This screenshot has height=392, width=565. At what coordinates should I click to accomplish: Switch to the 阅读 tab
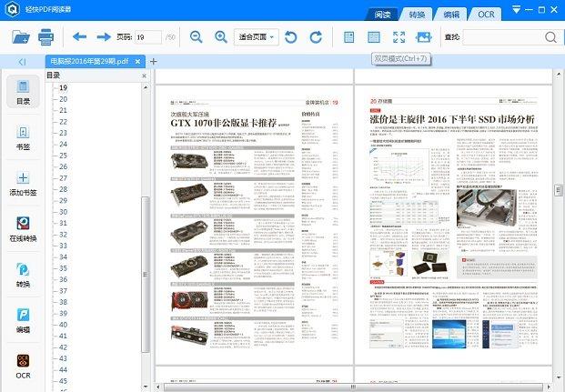[382, 14]
